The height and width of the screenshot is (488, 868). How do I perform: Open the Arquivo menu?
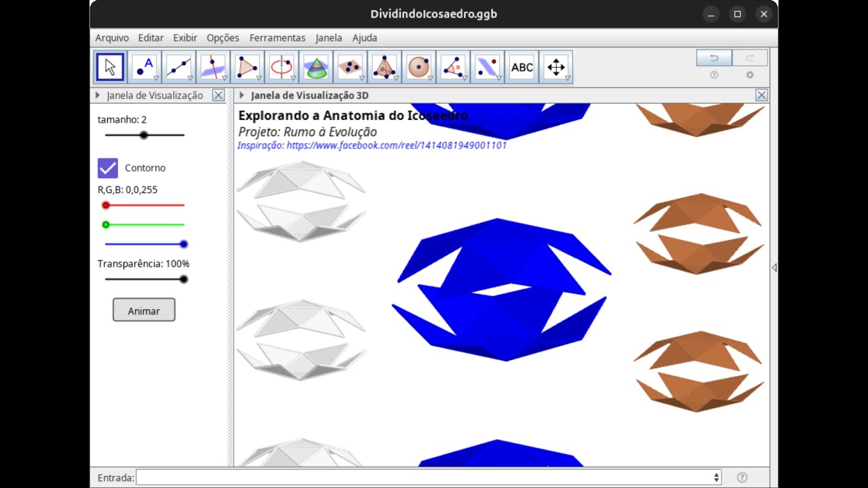112,38
